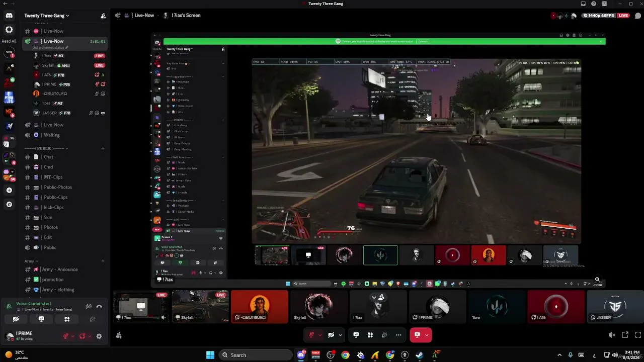Undeafen headphones in the user panel
Image resolution: width=644 pixels, height=362 pixels.
[83, 336]
